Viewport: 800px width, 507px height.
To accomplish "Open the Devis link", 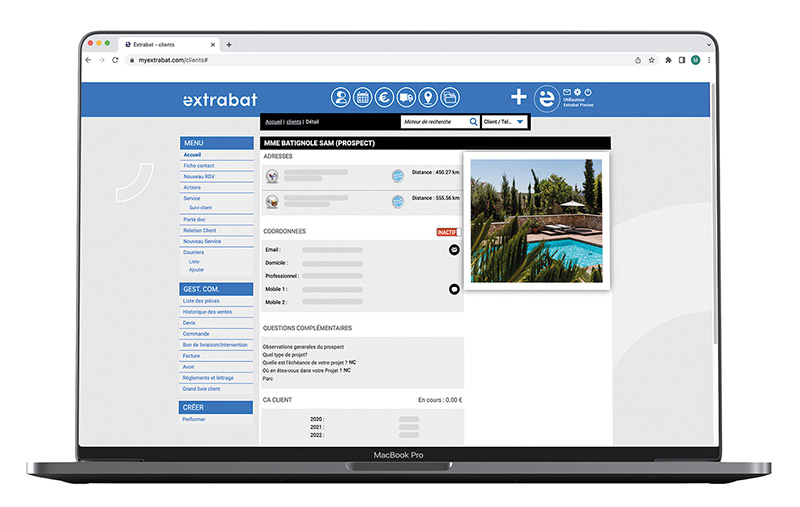I will 189,323.
